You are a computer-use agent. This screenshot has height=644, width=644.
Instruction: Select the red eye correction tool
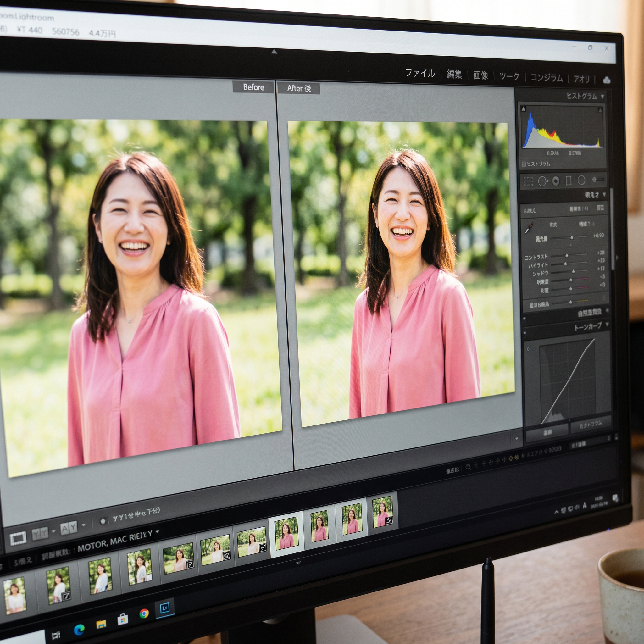coord(556,181)
